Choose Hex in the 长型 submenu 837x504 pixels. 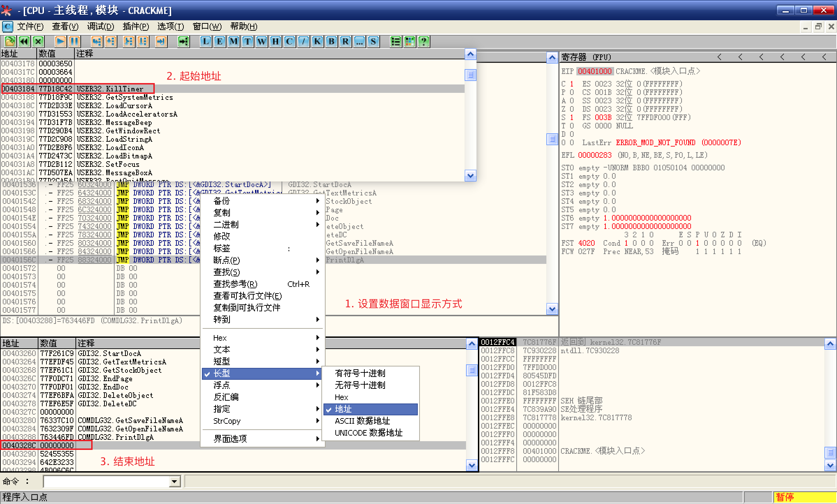pyautogui.click(x=342, y=397)
